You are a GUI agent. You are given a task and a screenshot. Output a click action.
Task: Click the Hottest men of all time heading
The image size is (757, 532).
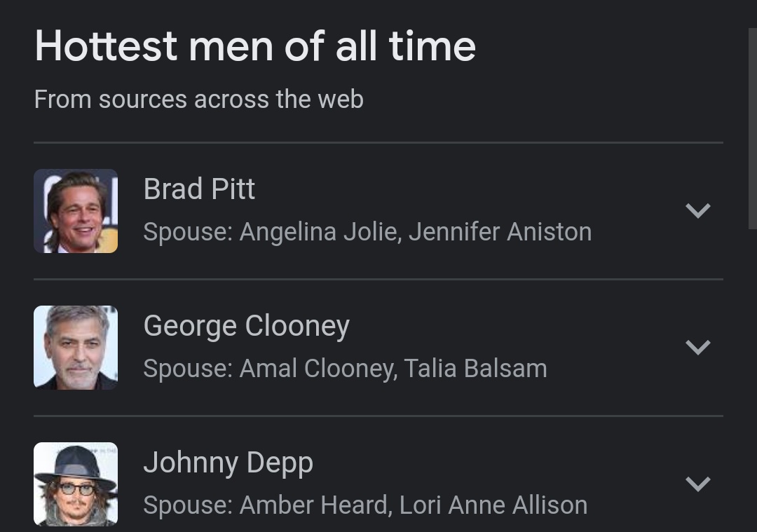(255, 46)
